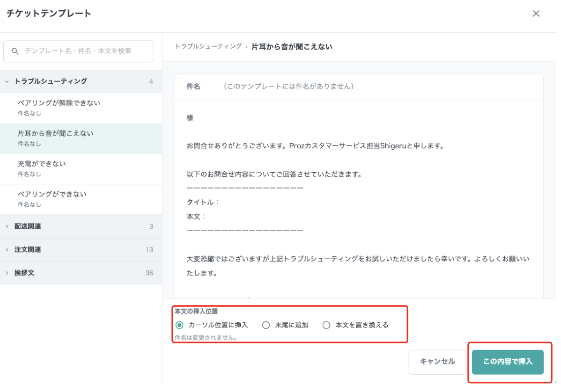
Task: Select template ペアリングが解除できない
Action: [x=81, y=108]
